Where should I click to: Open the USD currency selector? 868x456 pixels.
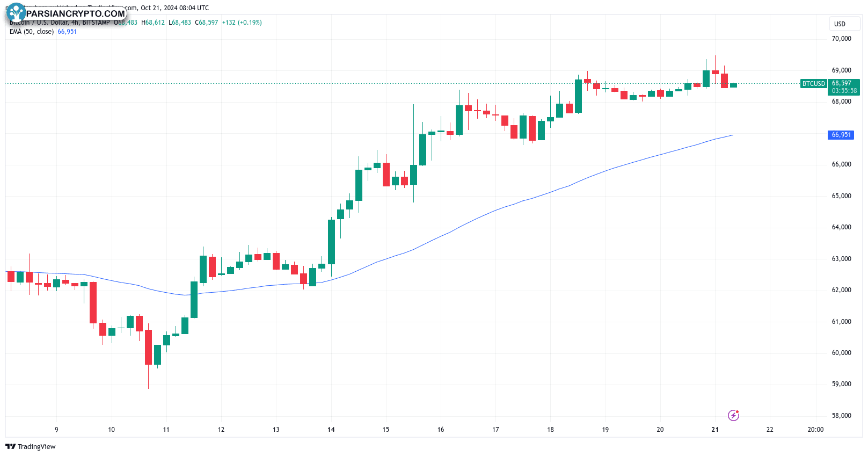845,24
